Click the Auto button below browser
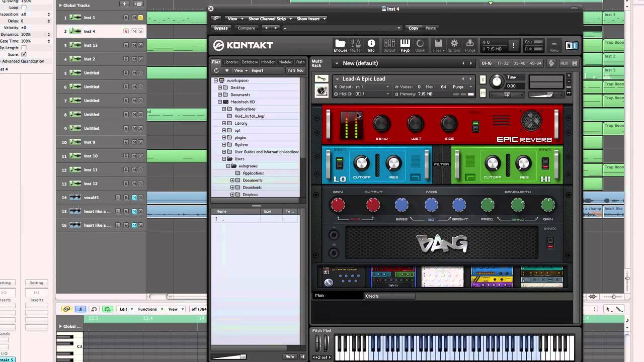This screenshot has height=362, width=644. (x=290, y=356)
